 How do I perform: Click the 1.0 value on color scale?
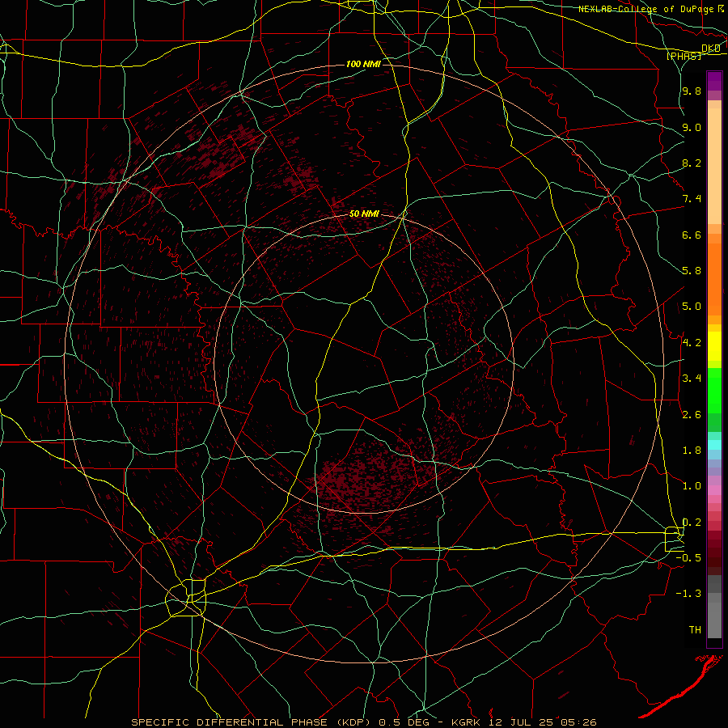point(692,486)
